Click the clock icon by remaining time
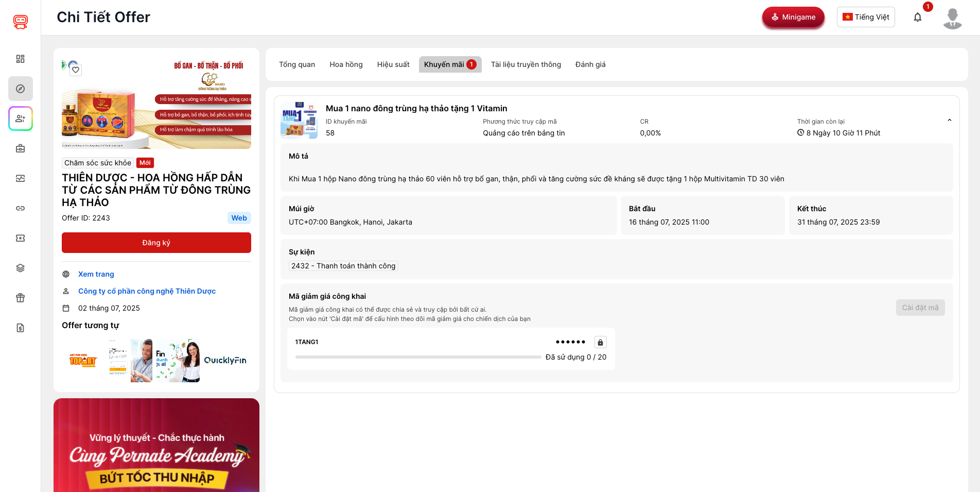The width and height of the screenshot is (980, 492). (x=801, y=132)
